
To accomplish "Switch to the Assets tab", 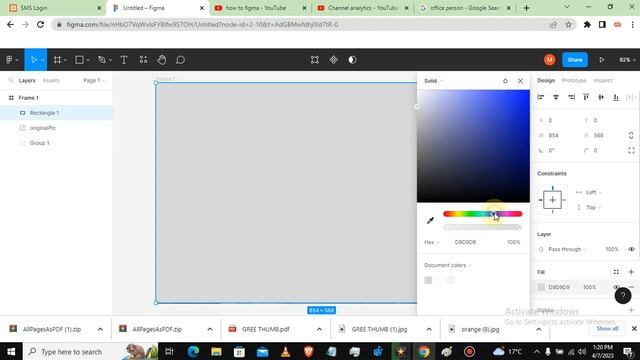I will tap(51, 80).
